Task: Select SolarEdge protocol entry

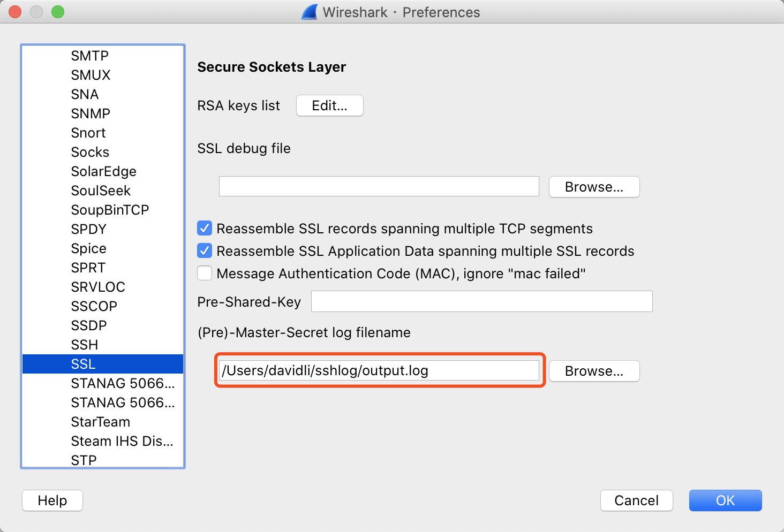Action: (104, 171)
